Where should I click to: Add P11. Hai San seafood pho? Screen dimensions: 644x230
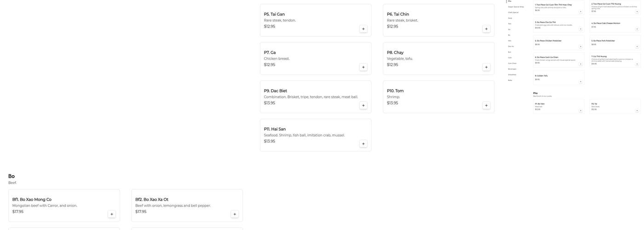click(363, 144)
